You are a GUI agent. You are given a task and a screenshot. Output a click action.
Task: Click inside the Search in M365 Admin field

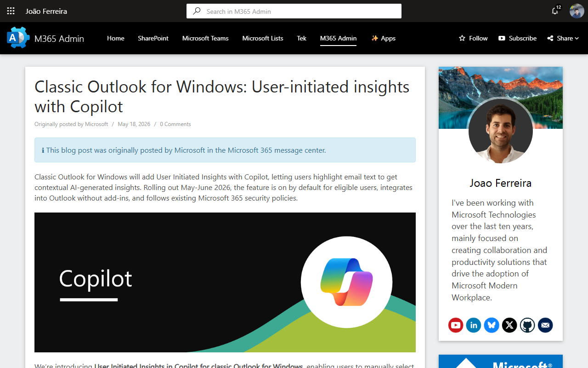[294, 11]
